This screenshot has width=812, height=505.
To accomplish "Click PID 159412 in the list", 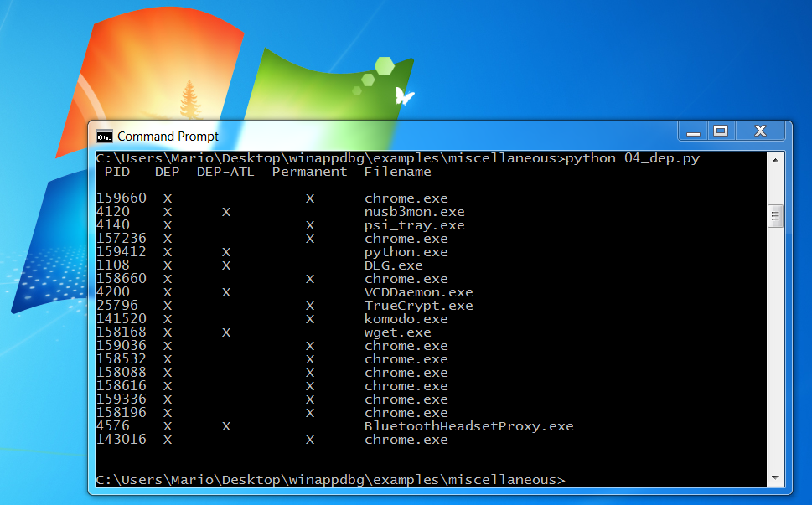I will pyautogui.click(x=122, y=252).
